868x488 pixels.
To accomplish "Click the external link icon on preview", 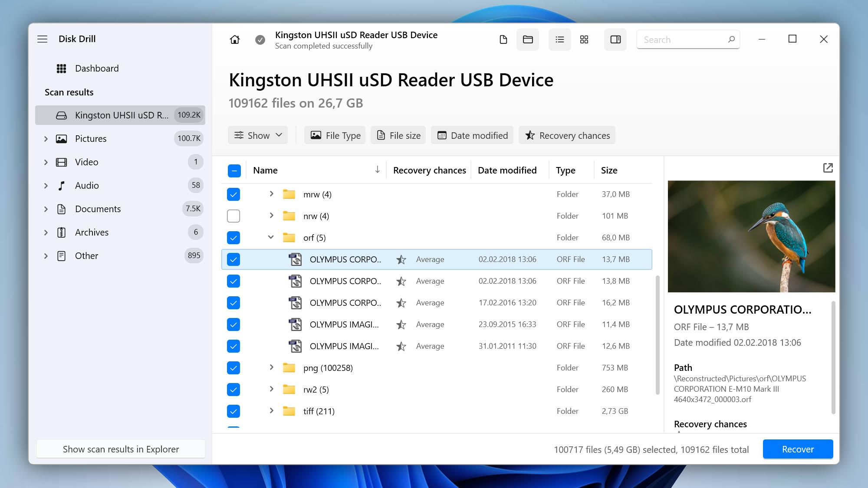I will pyautogui.click(x=828, y=168).
